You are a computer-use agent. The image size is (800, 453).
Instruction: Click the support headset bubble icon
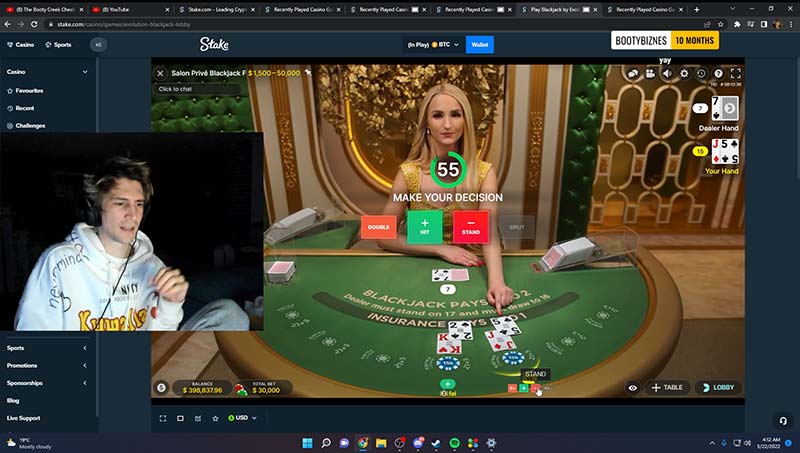[x=783, y=421]
